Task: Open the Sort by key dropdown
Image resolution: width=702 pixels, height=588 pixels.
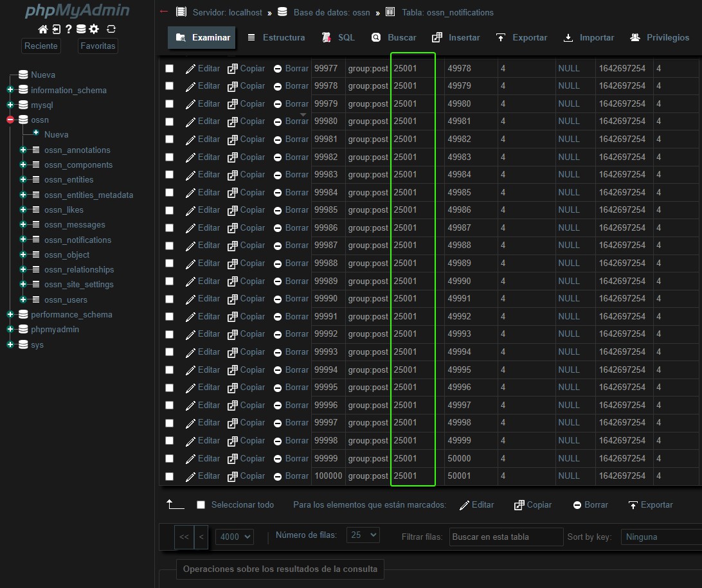Action: coord(661,537)
